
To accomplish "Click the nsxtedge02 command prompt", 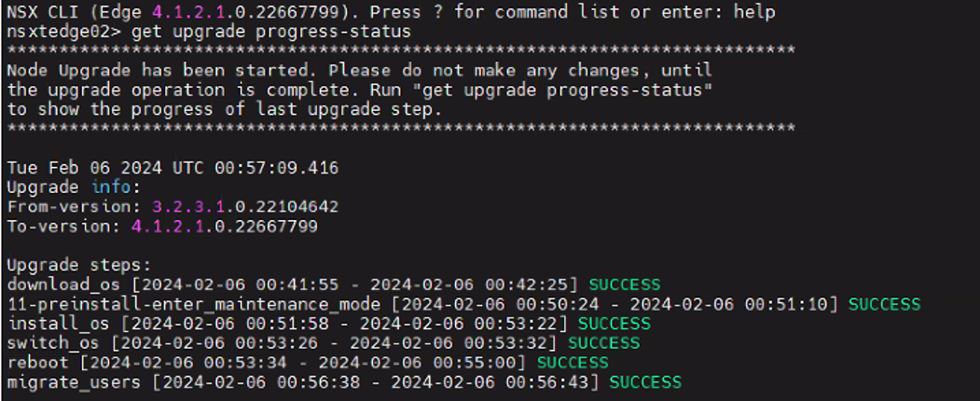I will pos(63,31).
